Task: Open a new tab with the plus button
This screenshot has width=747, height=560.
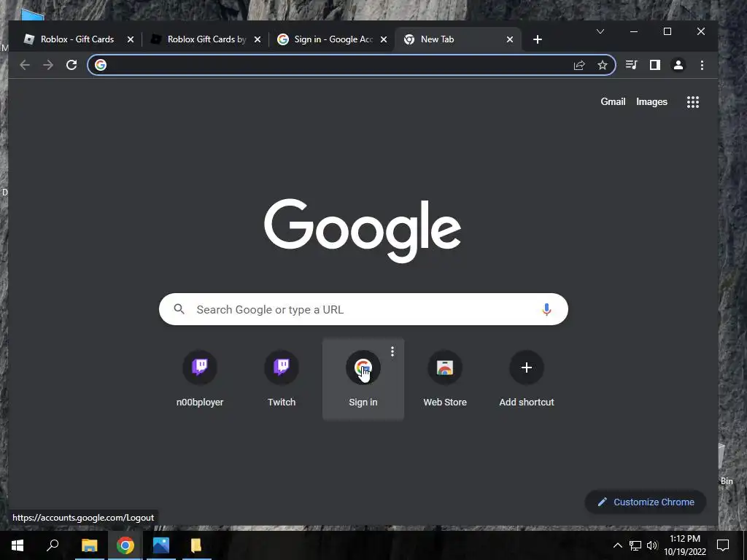Action: (x=538, y=39)
